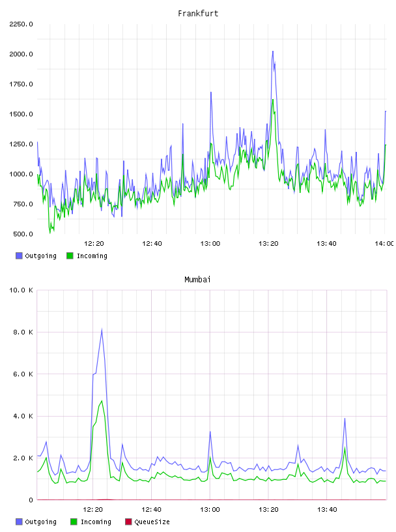Click the 6.0 K axis label on Mumbai chart
Viewport: 396px width, 532px height.
point(23,374)
